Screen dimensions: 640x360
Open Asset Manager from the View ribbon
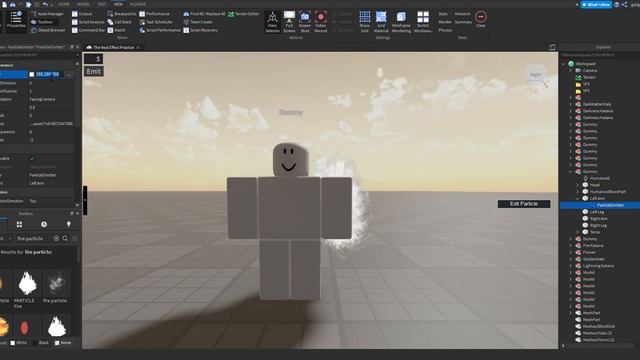(47, 14)
